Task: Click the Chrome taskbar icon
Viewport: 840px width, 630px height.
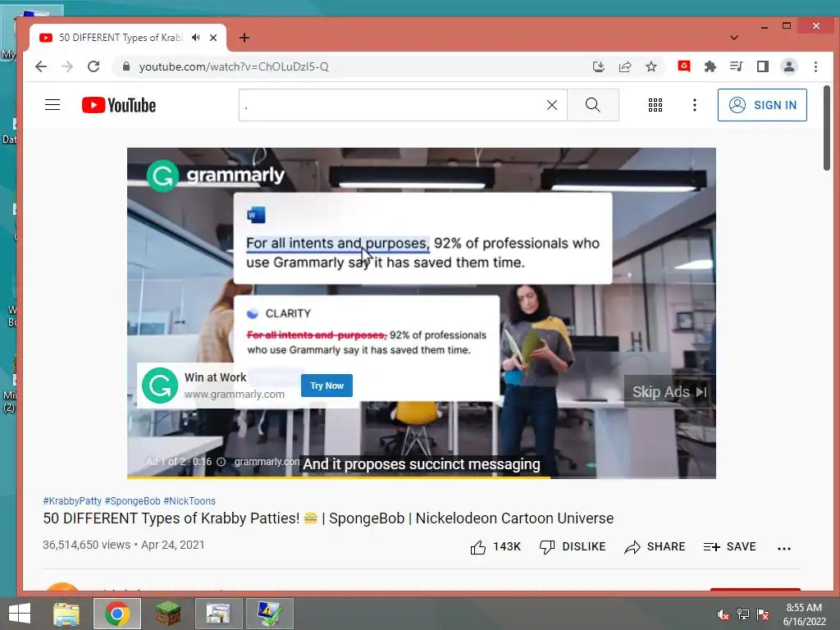Action: click(x=117, y=614)
